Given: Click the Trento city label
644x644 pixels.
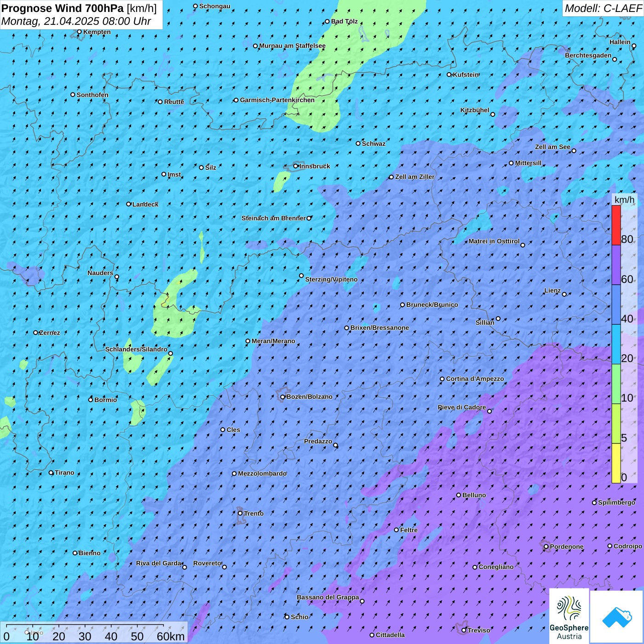Looking at the screenshot, I should (x=253, y=513).
